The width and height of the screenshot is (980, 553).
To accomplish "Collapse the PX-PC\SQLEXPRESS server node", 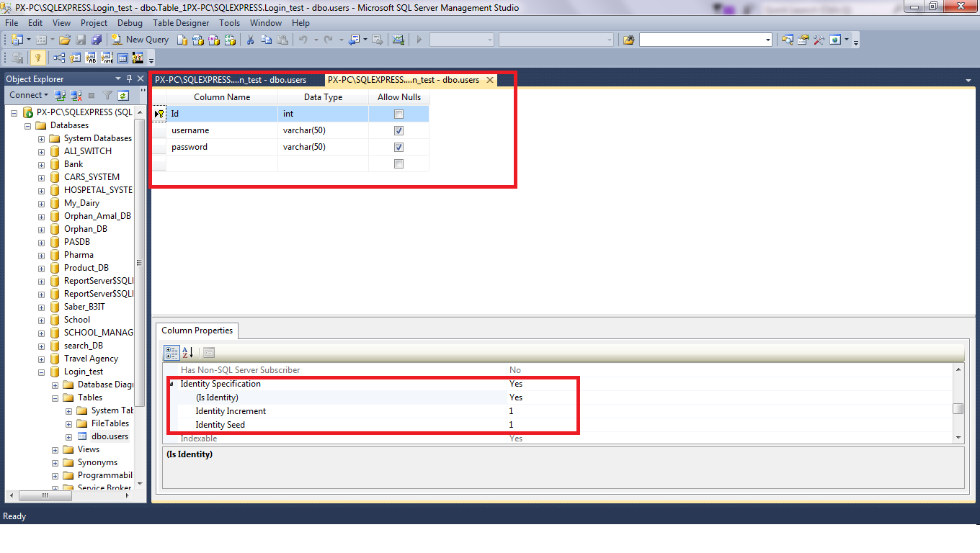I will tap(14, 112).
